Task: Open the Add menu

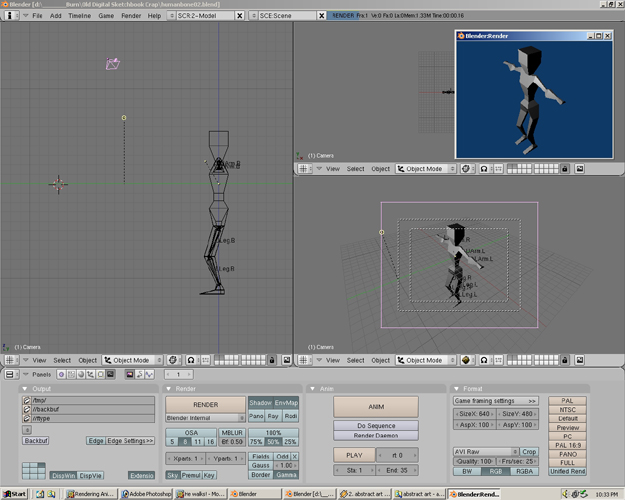Action: (55, 16)
